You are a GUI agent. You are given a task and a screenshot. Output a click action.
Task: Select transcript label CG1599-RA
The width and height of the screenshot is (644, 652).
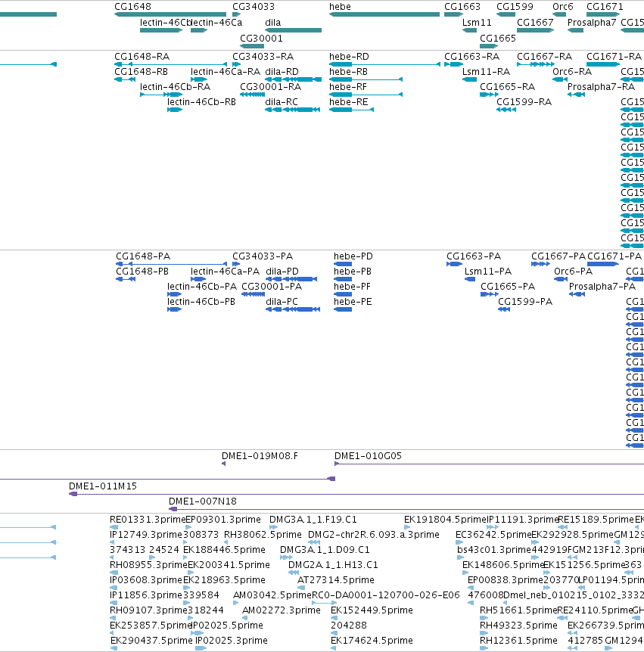pyautogui.click(x=524, y=102)
